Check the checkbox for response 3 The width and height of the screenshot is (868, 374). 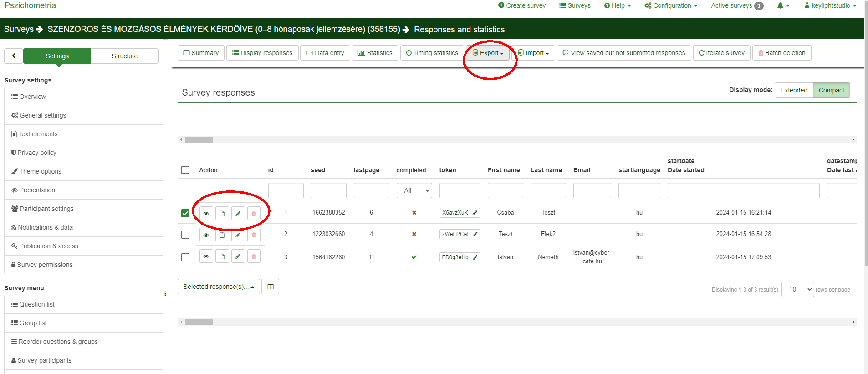(185, 257)
